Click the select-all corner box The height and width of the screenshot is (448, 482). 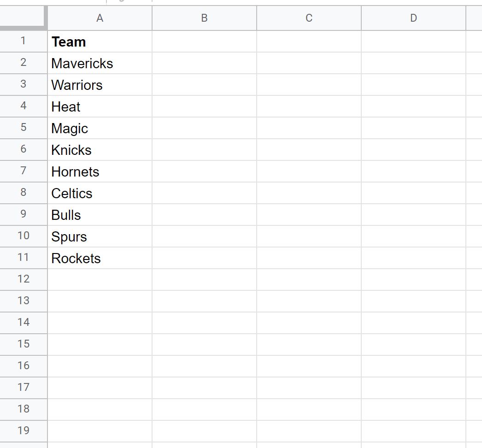(23, 17)
